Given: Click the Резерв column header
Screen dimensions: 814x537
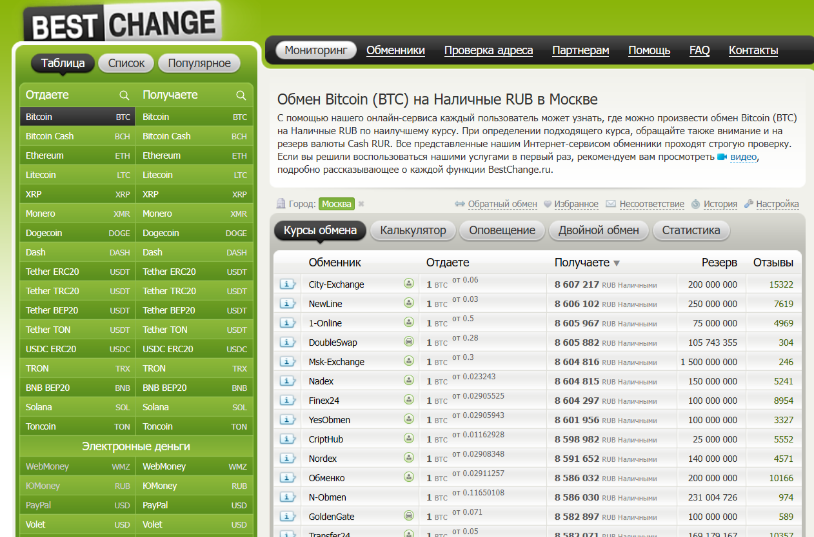Looking at the screenshot, I should [719, 263].
